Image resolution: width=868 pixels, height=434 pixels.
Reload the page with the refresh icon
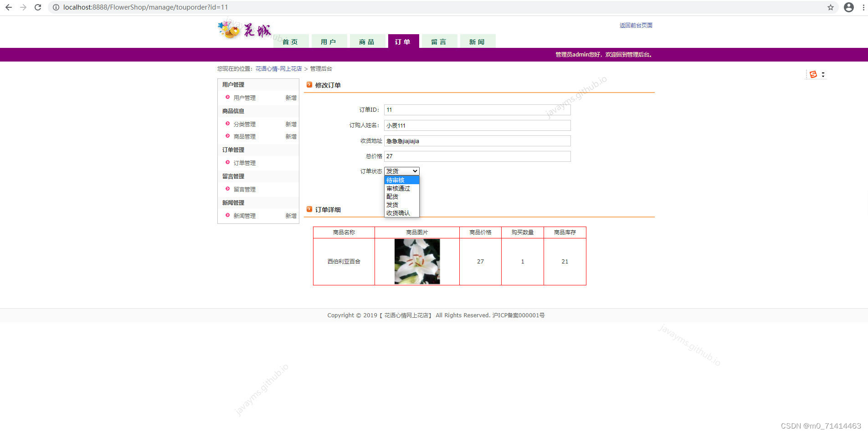point(38,7)
